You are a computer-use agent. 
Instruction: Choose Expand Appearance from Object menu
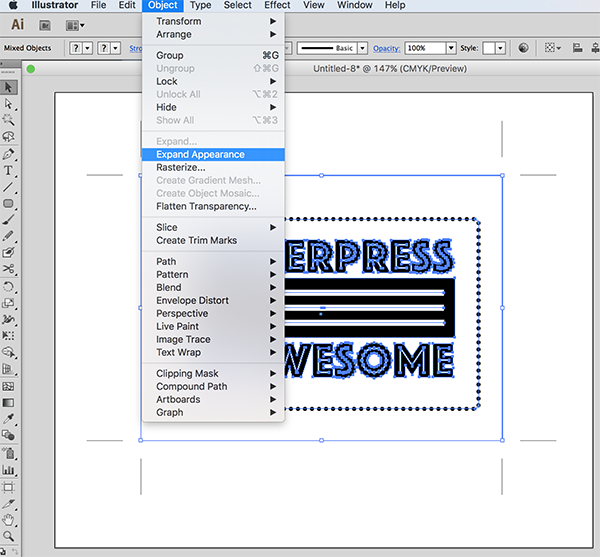[200, 155]
